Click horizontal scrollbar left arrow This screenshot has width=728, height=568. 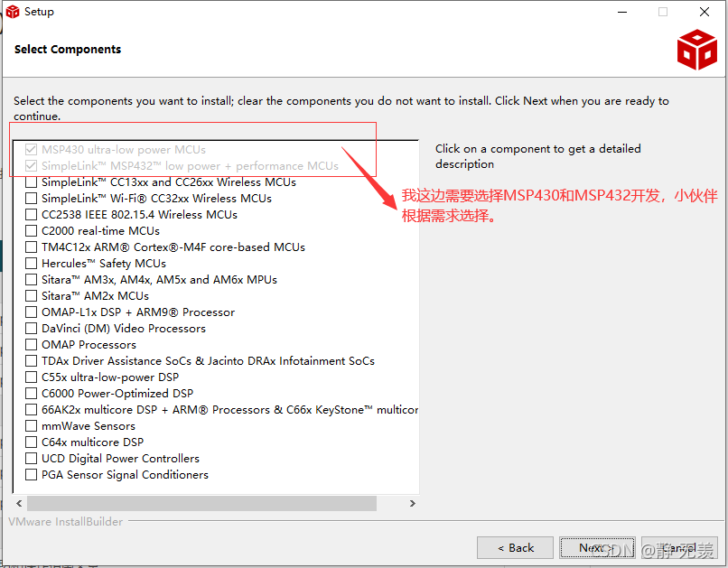(19, 504)
